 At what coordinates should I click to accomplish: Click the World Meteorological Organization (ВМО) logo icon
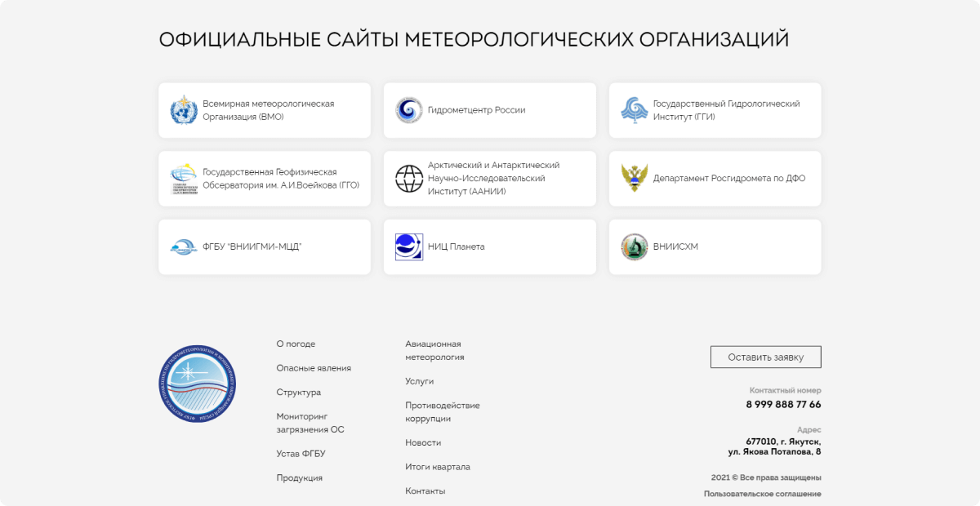184,110
